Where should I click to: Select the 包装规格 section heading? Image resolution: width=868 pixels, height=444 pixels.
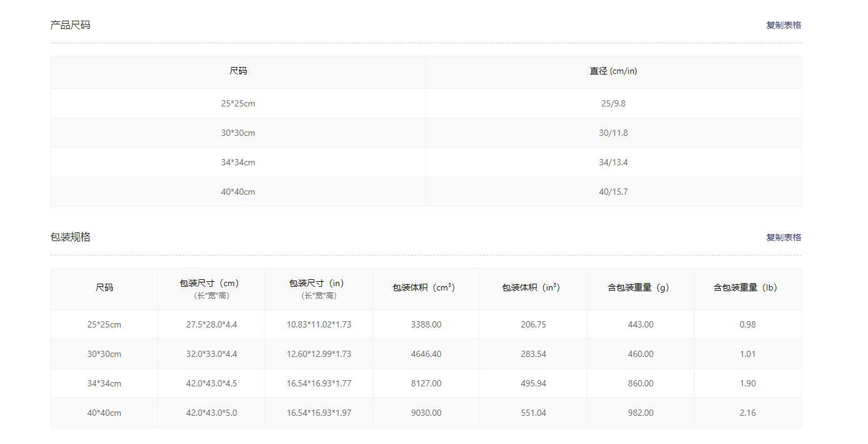(x=70, y=237)
